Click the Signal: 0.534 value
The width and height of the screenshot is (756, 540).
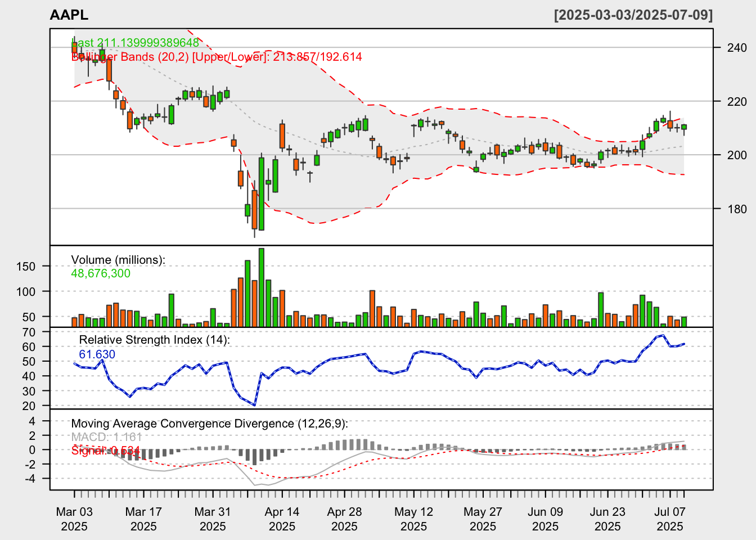[x=106, y=451]
